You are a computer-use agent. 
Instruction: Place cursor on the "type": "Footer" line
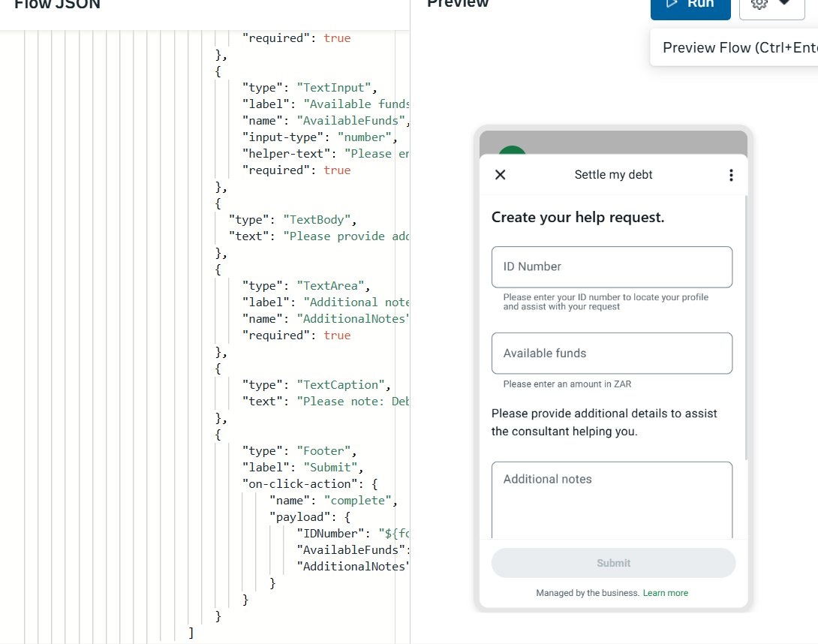(298, 451)
